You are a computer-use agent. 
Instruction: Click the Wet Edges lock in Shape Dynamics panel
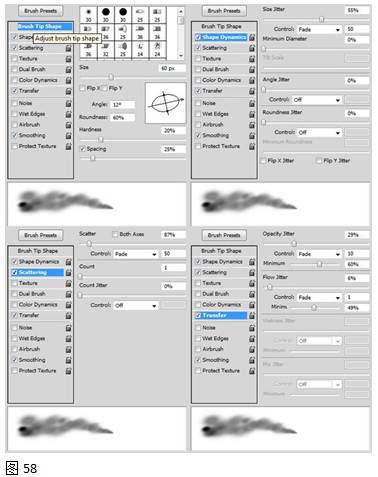(x=252, y=114)
